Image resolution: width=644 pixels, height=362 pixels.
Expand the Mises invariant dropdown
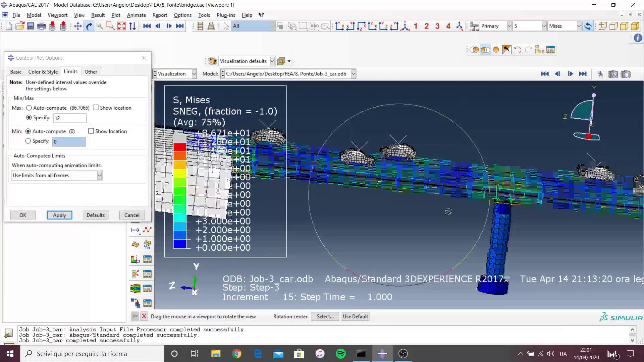click(x=579, y=26)
